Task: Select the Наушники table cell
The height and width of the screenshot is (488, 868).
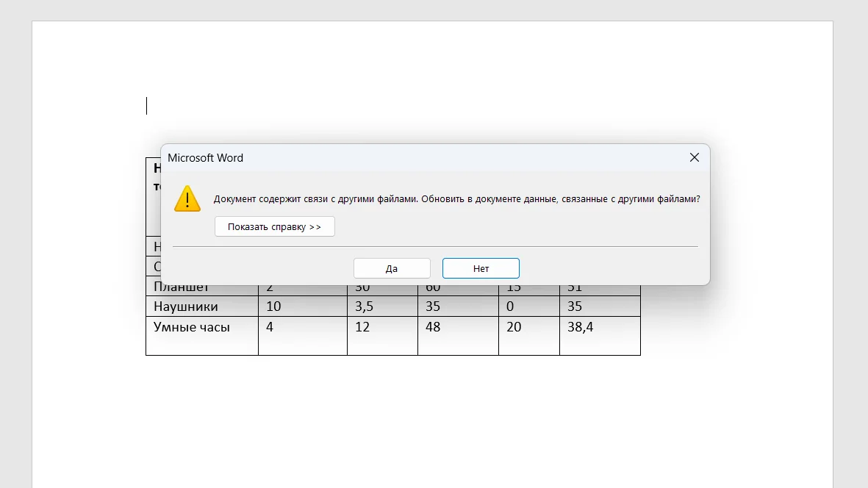Action: coord(186,306)
